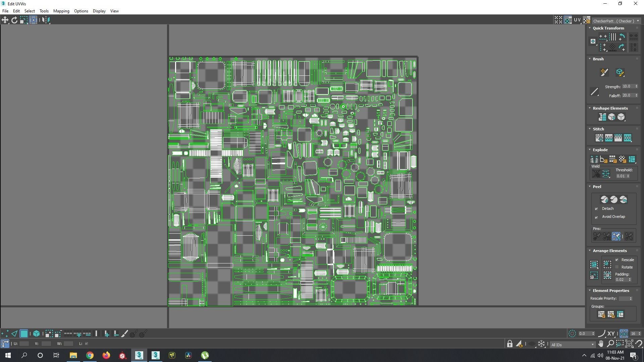Screen dimensions: 644x362
Task: Open the Tools menu
Action: tap(44, 11)
